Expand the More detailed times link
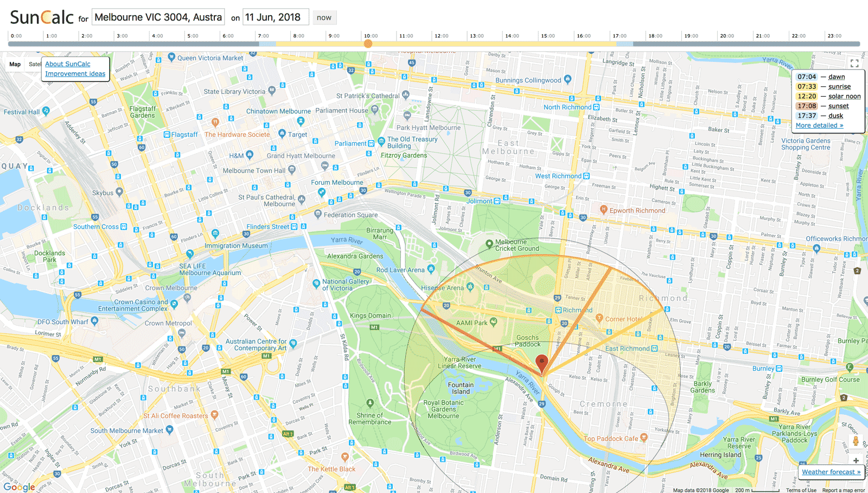The width and height of the screenshot is (868, 493). click(x=819, y=125)
